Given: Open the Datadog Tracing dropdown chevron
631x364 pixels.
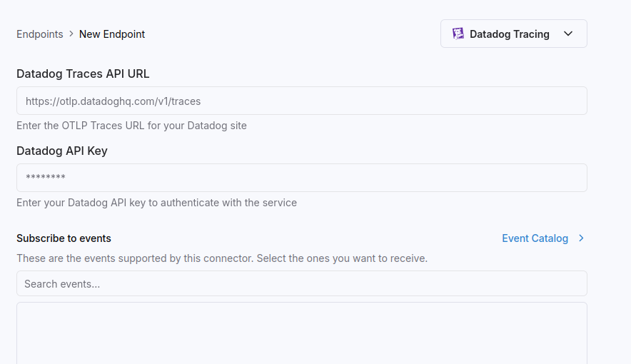Looking at the screenshot, I should [x=567, y=34].
